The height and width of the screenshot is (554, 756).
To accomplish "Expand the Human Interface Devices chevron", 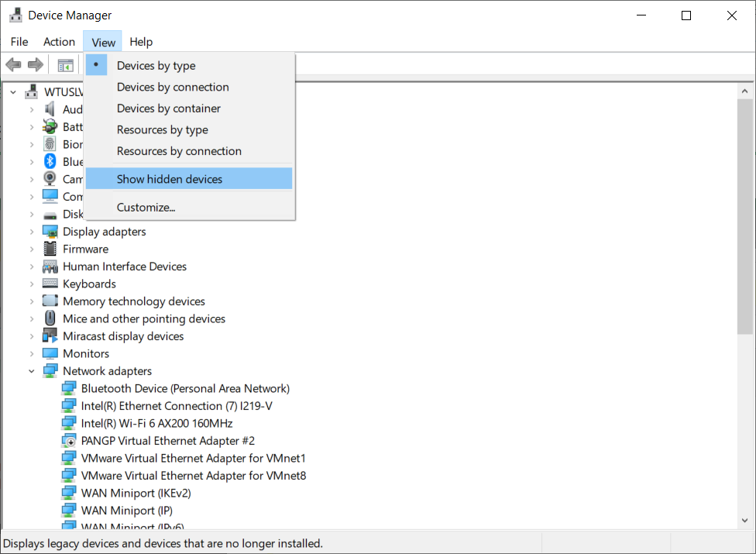I will click(x=32, y=267).
